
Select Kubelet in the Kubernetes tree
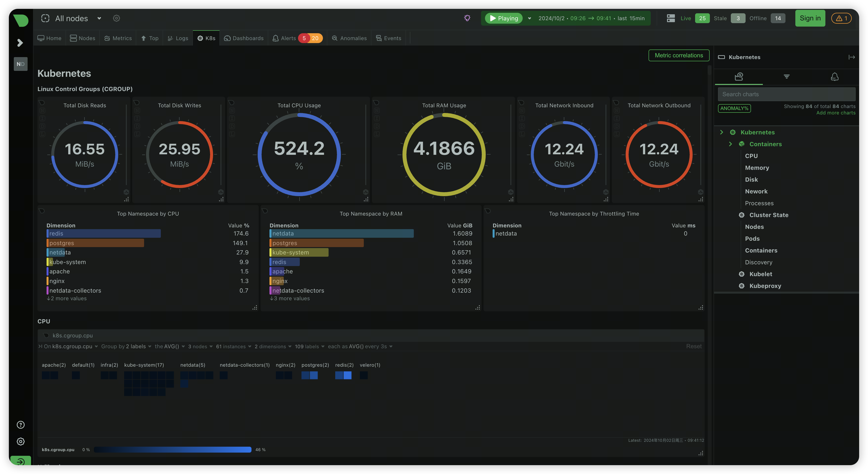point(761,274)
